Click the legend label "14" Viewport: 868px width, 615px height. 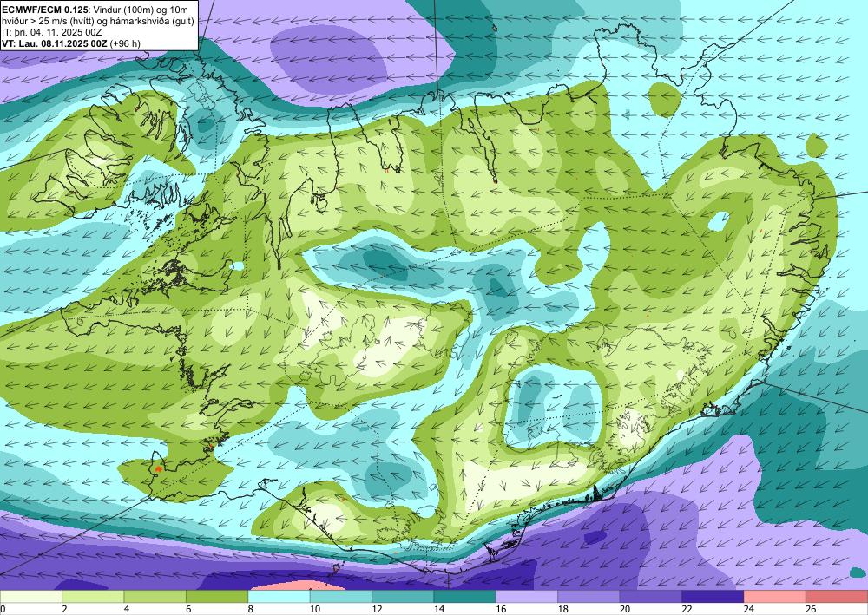coord(439,609)
